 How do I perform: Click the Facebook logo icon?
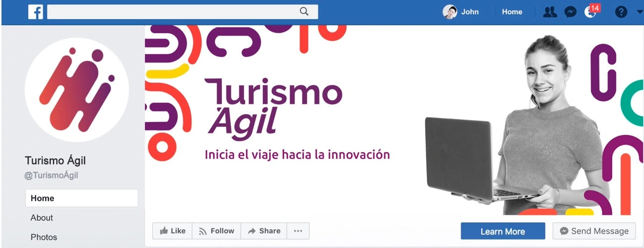[36, 12]
